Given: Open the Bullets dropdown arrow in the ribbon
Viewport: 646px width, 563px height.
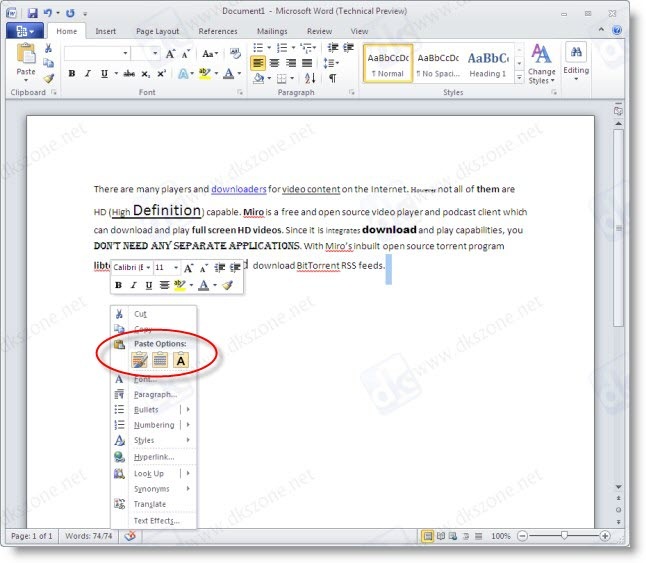Looking at the screenshot, I should point(269,48).
